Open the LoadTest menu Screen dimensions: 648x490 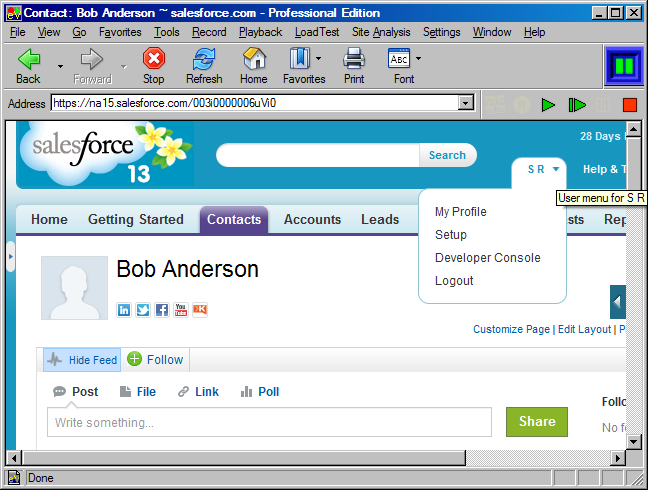[317, 32]
